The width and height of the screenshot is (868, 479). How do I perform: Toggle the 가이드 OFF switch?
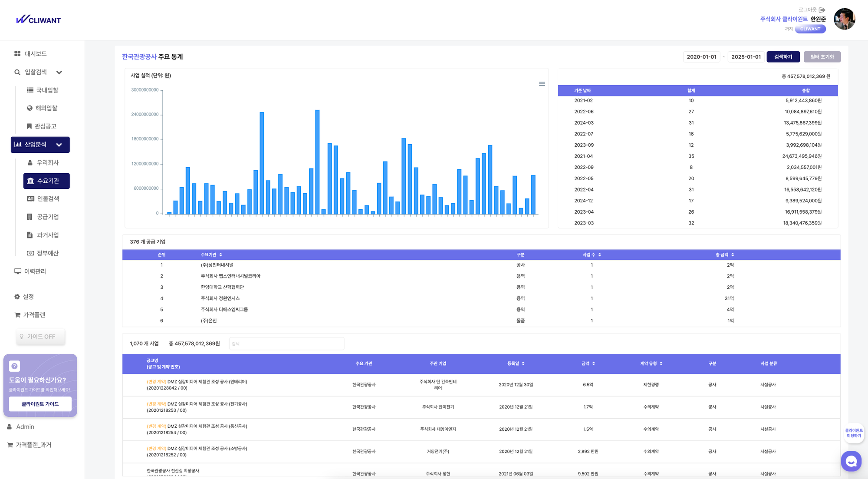(x=40, y=337)
